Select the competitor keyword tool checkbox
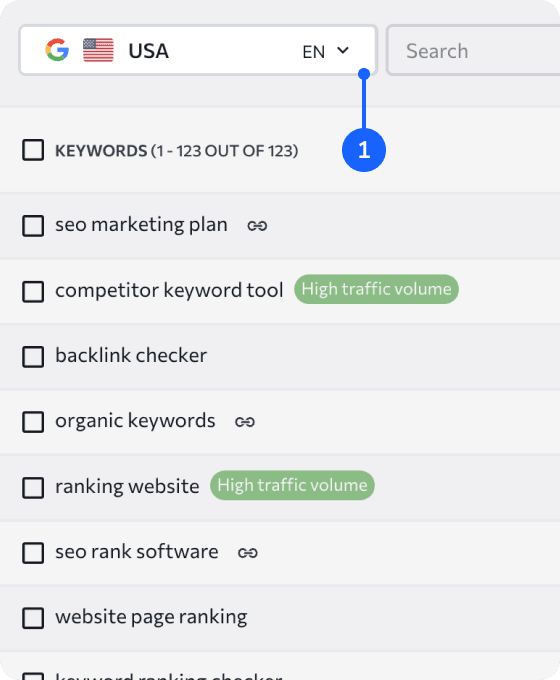Image resolution: width=560 pixels, height=680 pixels. [x=33, y=291]
